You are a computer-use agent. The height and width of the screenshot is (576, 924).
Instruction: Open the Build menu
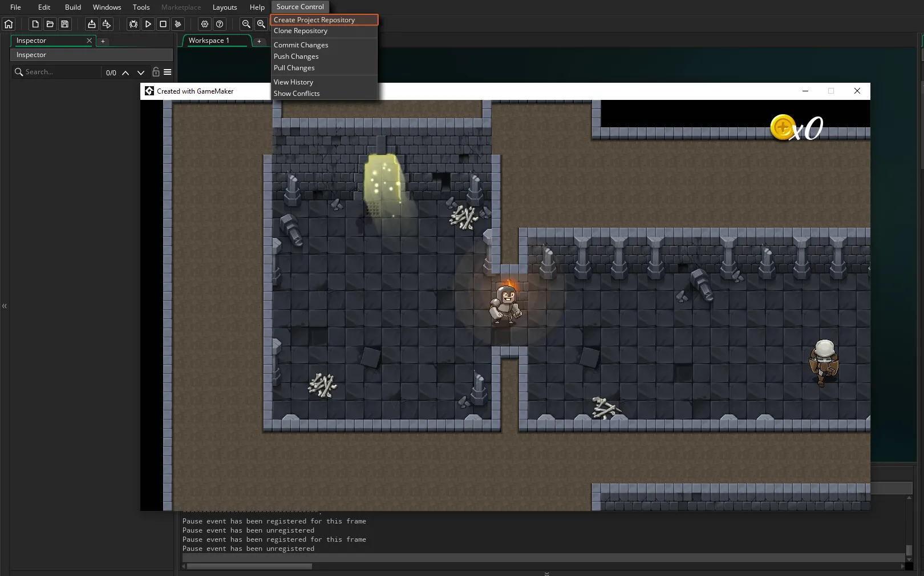pyautogui.click(x=72, y=7)
